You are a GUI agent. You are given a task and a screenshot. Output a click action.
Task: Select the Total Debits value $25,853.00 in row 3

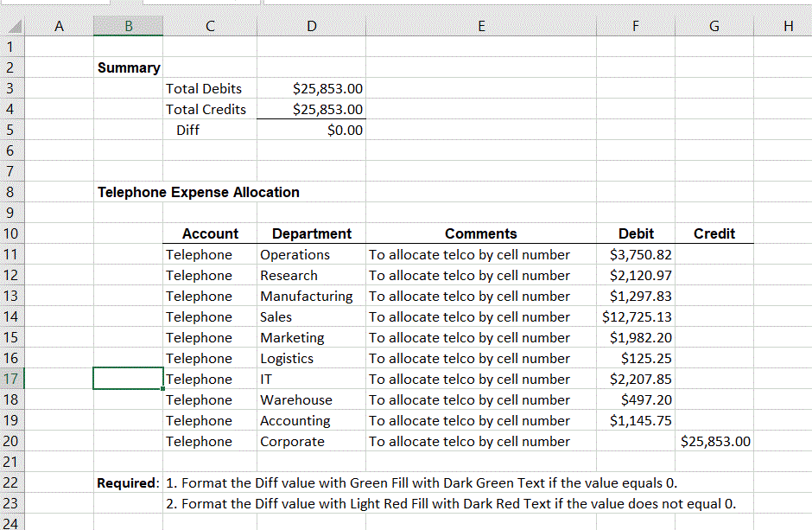click(311, 88)
